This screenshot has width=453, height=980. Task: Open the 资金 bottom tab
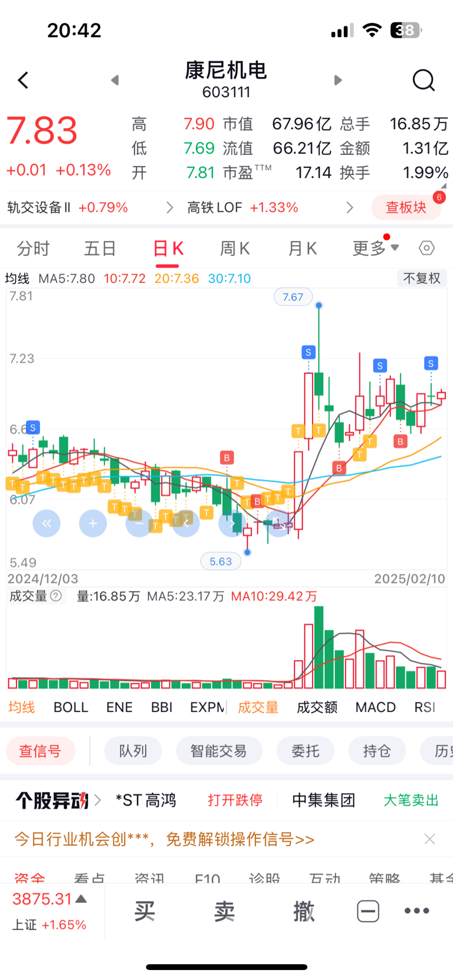click(x=29, y=878)
